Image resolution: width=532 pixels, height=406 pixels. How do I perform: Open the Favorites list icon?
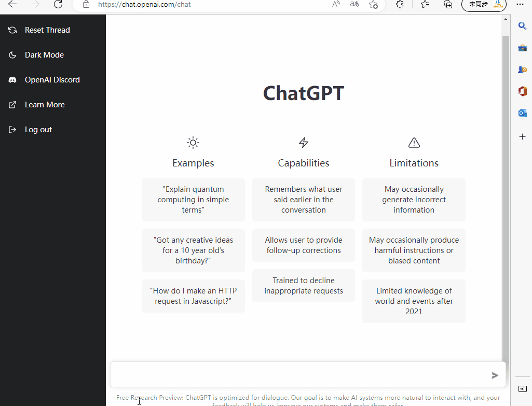[425, 4]
